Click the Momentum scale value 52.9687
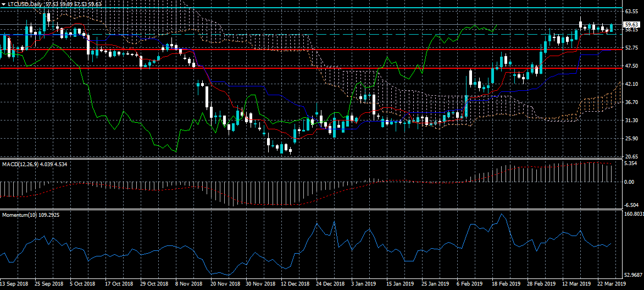Screen dimensions: 644x290 tap(634, 275)
